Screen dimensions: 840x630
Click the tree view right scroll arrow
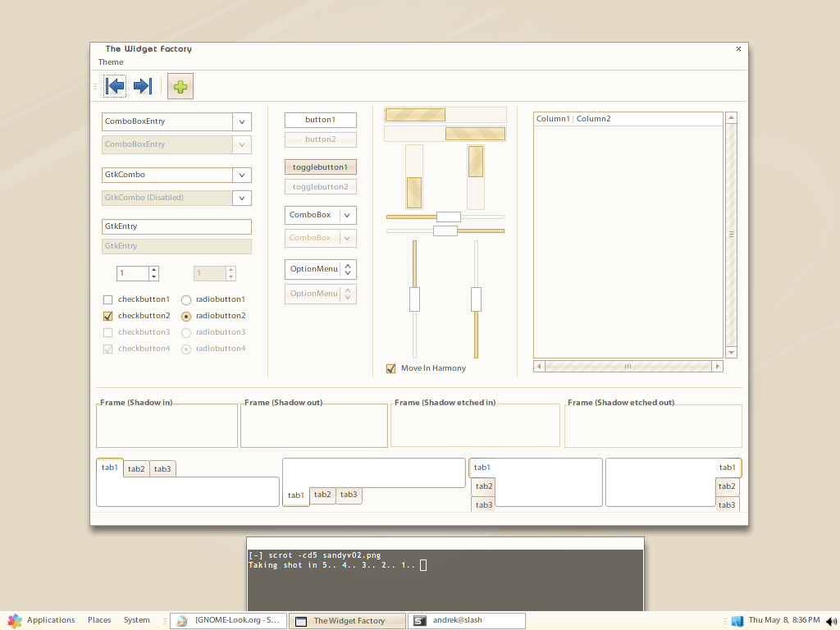click(717, 367)
